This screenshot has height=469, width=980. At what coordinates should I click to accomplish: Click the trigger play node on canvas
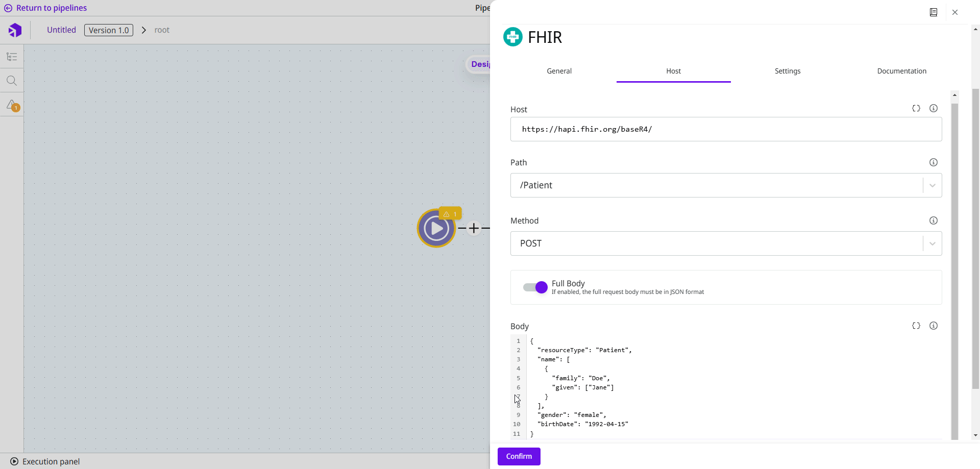point(436,228)
